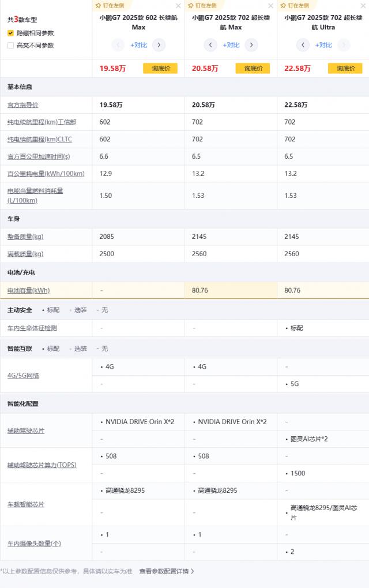Open 车载智能芯片 parameter link
Viewport: 369px width, 588px height.
(x=26, y=504)
